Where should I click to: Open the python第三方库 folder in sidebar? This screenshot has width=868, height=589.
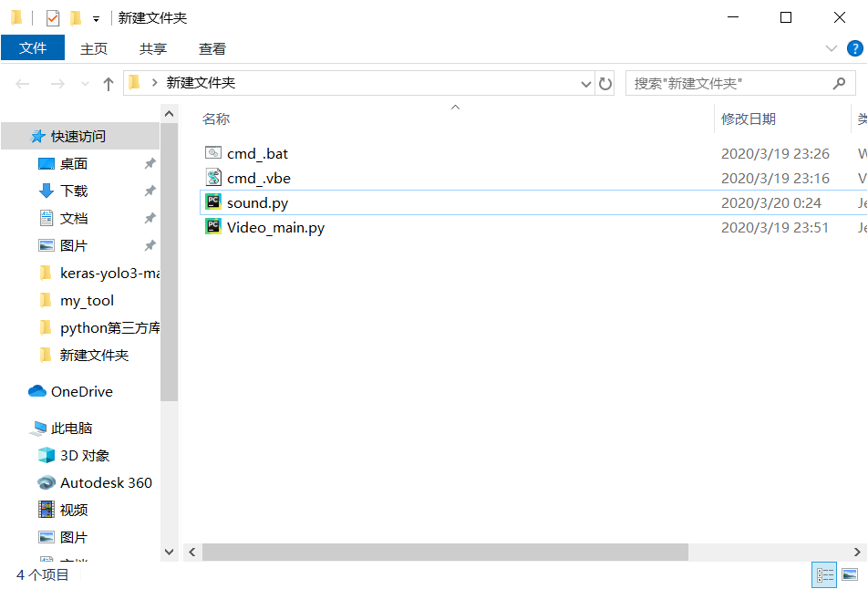tap(109, 327)
